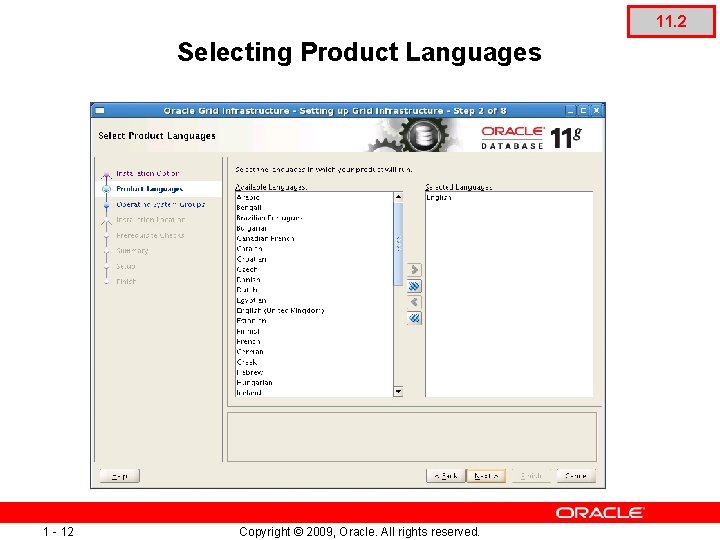Select English (United Kingdom) in Available Languages

[x=314, y=310]
